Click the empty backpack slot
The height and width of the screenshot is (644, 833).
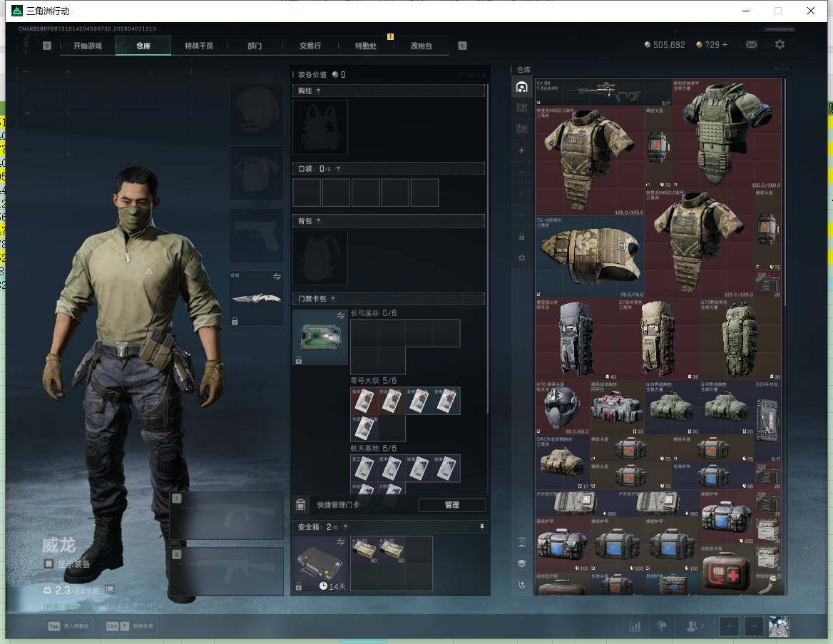coord(320,257)
